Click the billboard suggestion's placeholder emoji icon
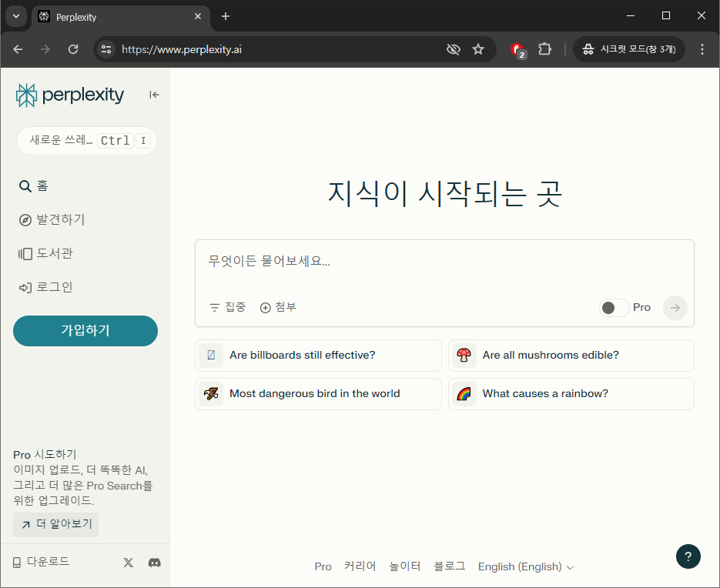The height and width of the screenshot is (588, 720). click(x=211, y=356)
